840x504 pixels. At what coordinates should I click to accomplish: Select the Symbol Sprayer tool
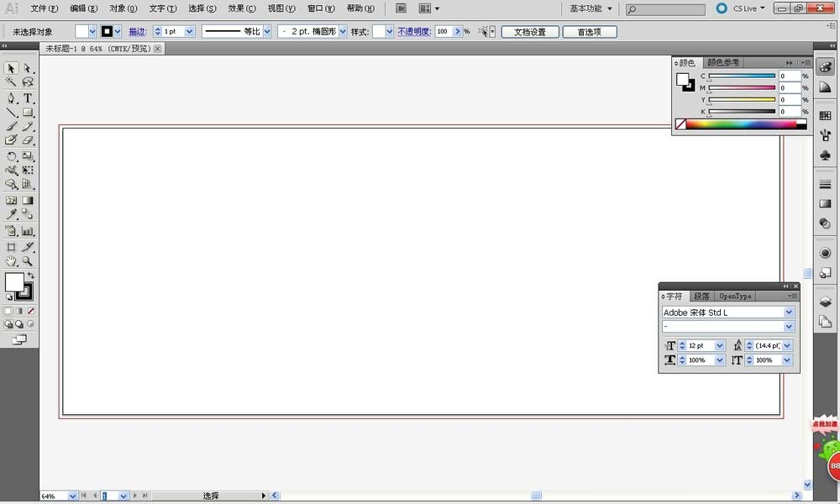coord(11,231)
